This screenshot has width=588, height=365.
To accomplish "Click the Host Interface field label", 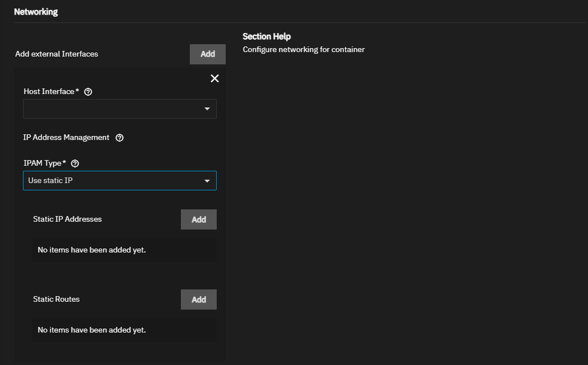I will coord(49,91).
